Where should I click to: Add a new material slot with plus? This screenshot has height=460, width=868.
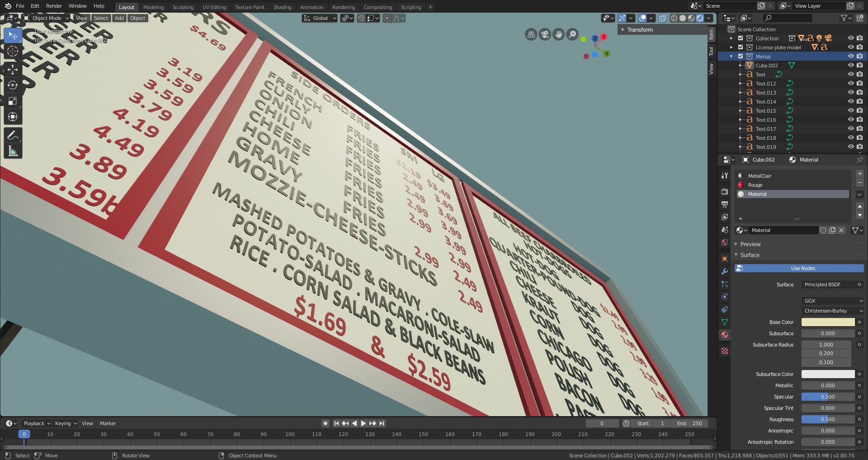click(x=860, y=174)
